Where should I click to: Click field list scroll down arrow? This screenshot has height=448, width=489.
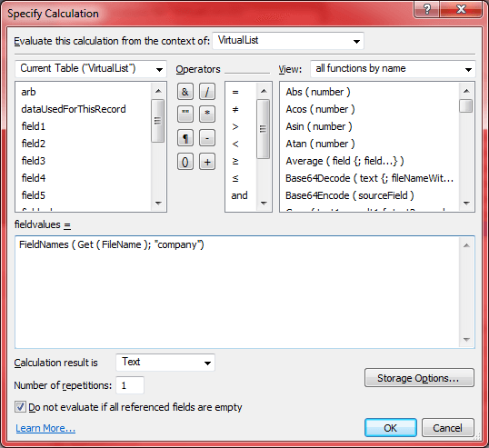click(x=158, y=204)
